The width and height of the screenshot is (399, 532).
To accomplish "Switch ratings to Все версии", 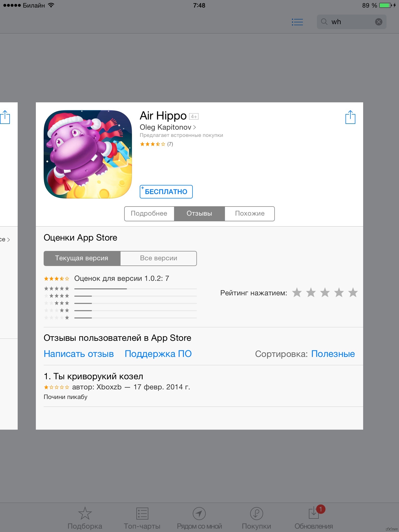I will (158, 258).
